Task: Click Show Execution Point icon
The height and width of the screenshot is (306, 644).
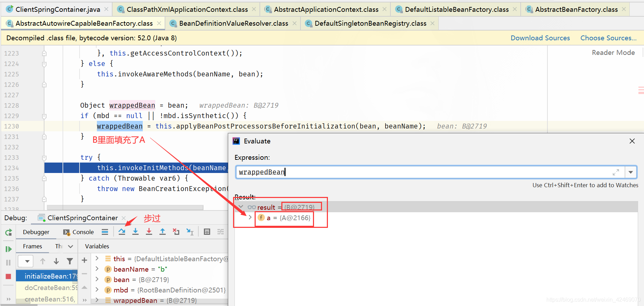Action: pos(105,232)
